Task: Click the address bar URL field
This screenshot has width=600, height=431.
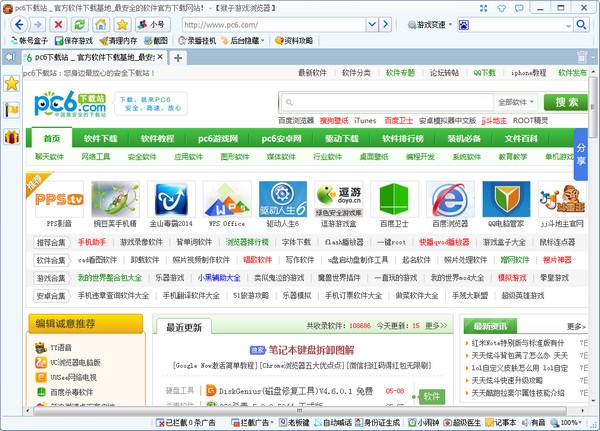Action: tap(274, 25)
